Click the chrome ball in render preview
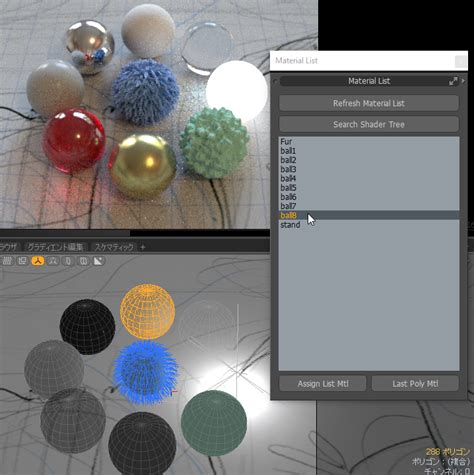Image resolution: width=474 pixels, height=475 pixels. pyautogui.click(x=90, y=46)
